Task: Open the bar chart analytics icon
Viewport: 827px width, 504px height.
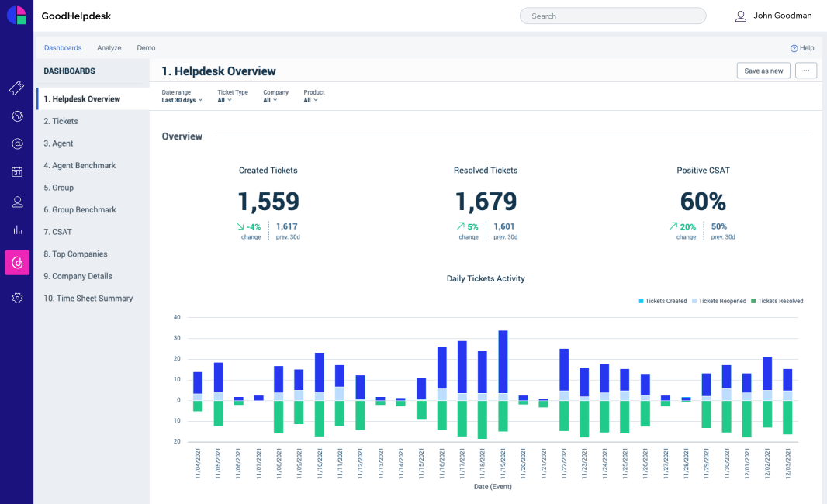Action: tap(17, 230)
